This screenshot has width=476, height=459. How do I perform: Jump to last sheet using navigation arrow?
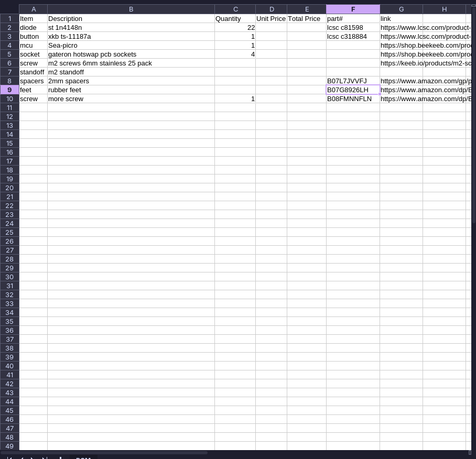(x=45, y=458)
